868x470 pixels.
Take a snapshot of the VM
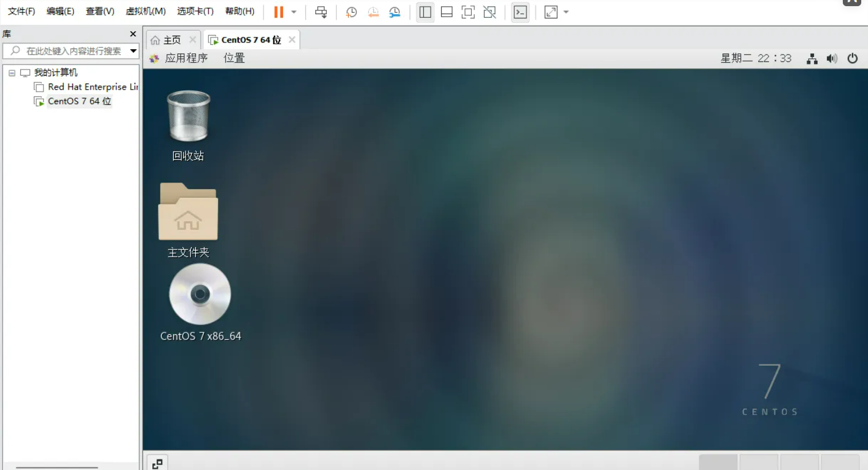tap(351, 12)
